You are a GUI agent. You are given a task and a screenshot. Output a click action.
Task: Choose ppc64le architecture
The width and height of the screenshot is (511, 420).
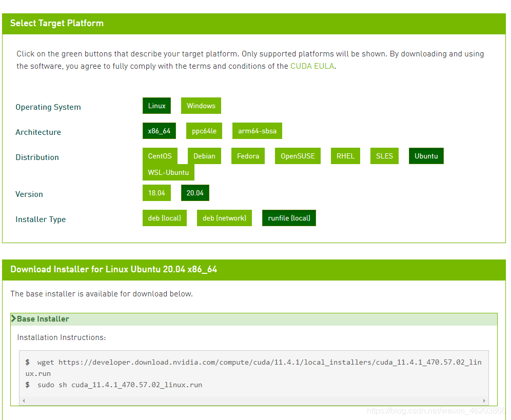coord(204,131)
